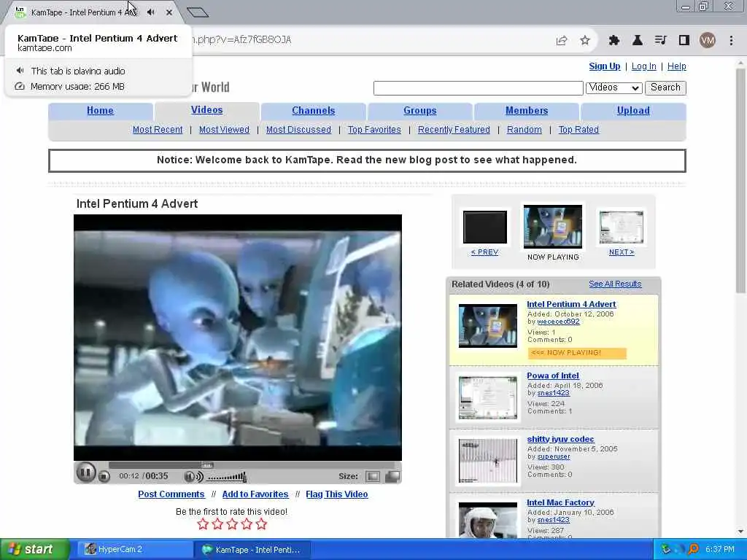Visit the superuser profile link
This screenshot has height=560, width=747.
(x=553, y=456)
